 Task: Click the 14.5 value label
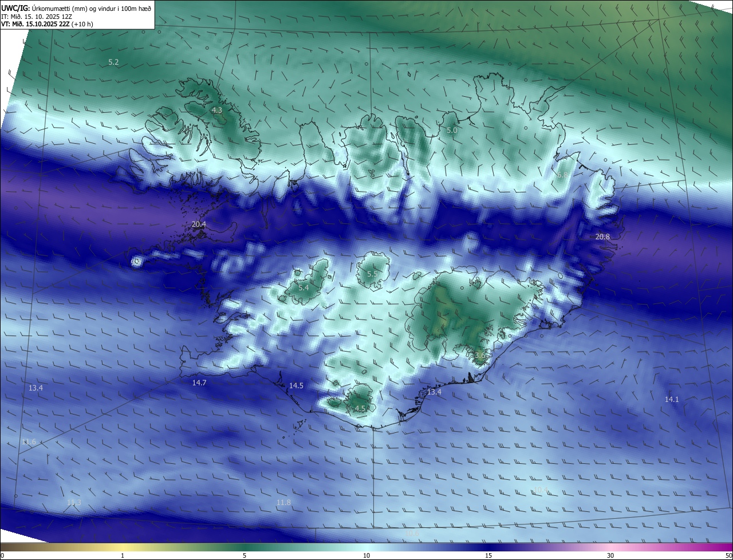click(296, 386)
